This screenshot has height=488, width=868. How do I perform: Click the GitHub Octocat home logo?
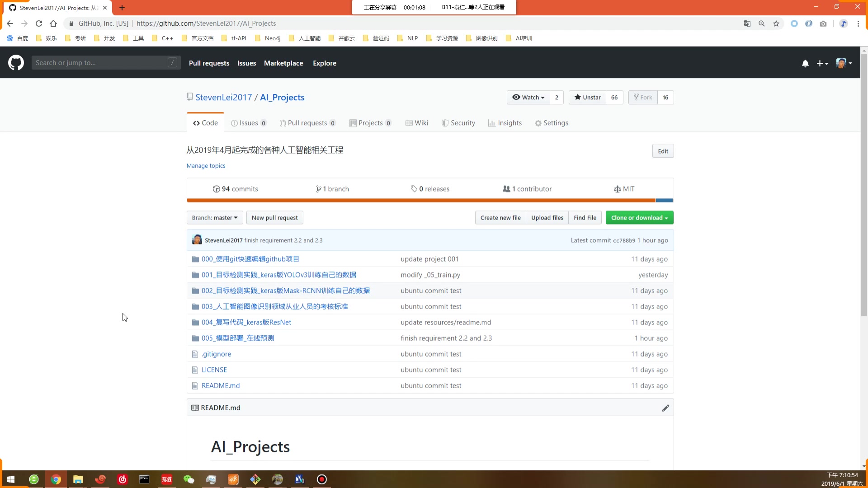[16, 63]
